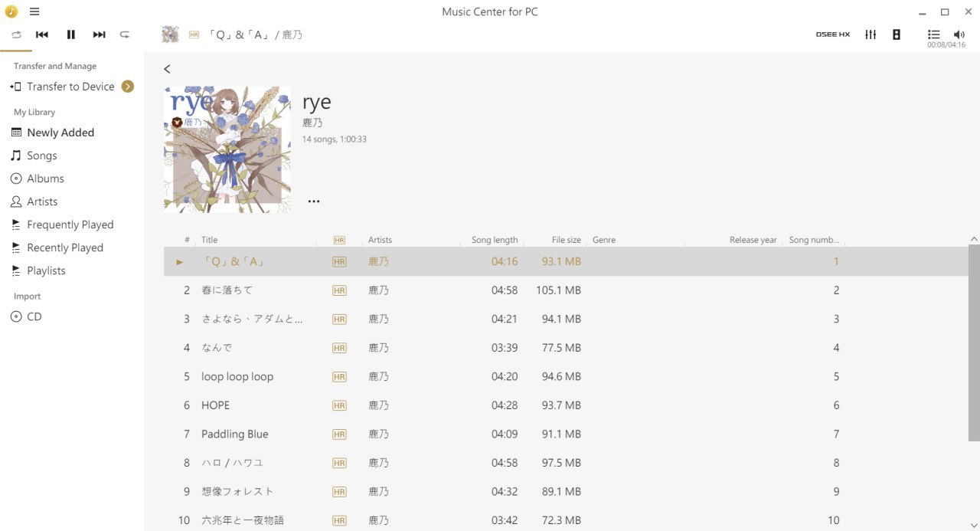The width and height of the screenshot is (980, 531).
Task: Sort by Artists column header
Action: pos(380,240)
